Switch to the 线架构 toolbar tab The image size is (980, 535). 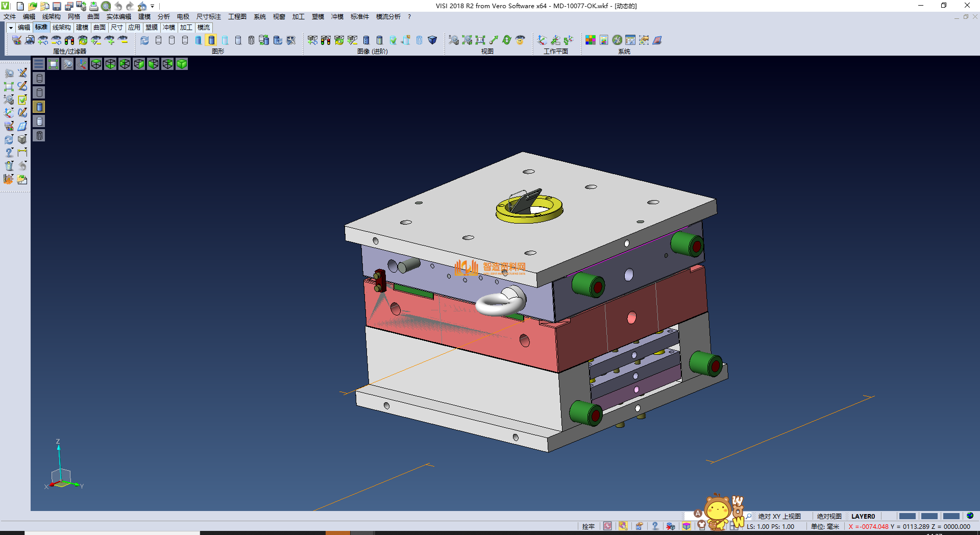[x=61, y=28]
